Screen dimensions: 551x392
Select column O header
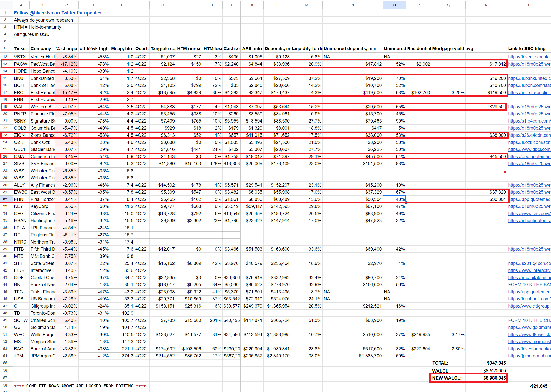394,5
